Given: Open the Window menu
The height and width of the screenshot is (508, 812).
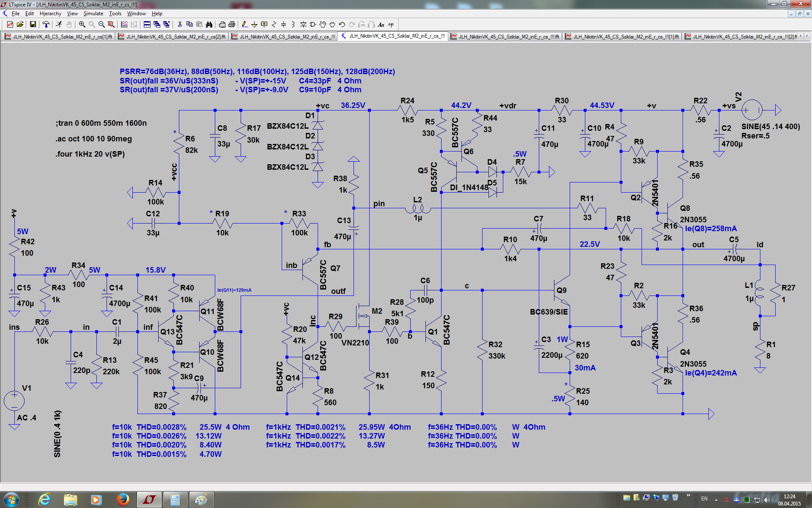Looking at the screenshot, I should pyautogui.click(x=136, y=14).
